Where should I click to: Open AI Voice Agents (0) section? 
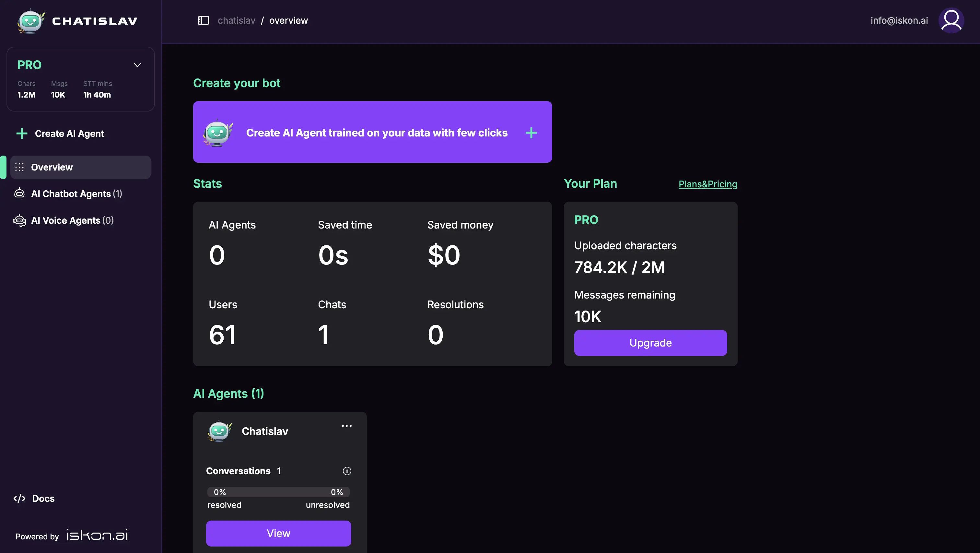point(72,220)
